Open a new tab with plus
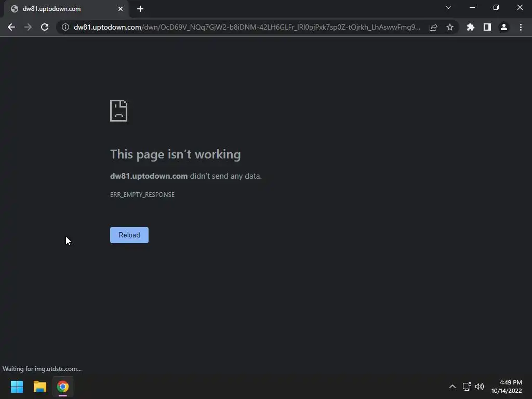The image size is (532, 399). [x=140, y=9]
